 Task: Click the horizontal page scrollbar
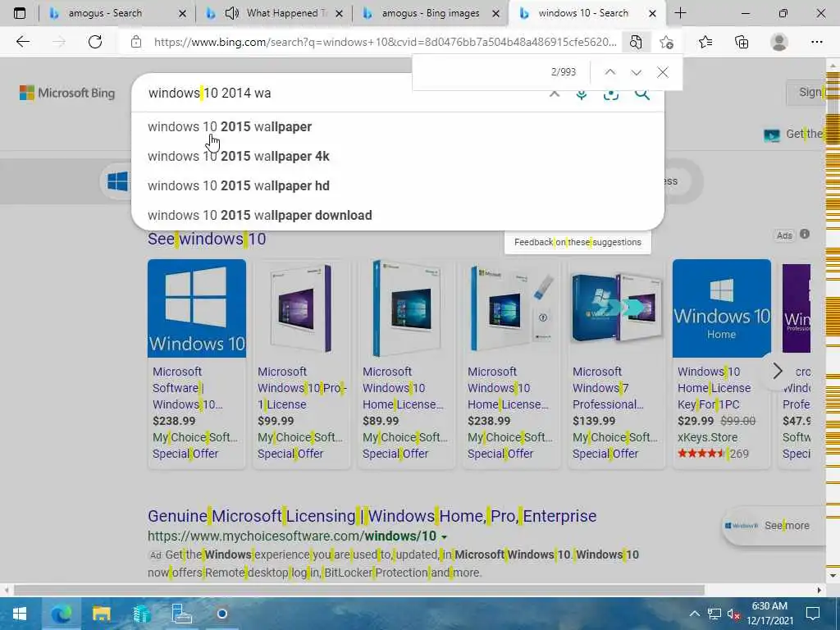pos(359,591)
